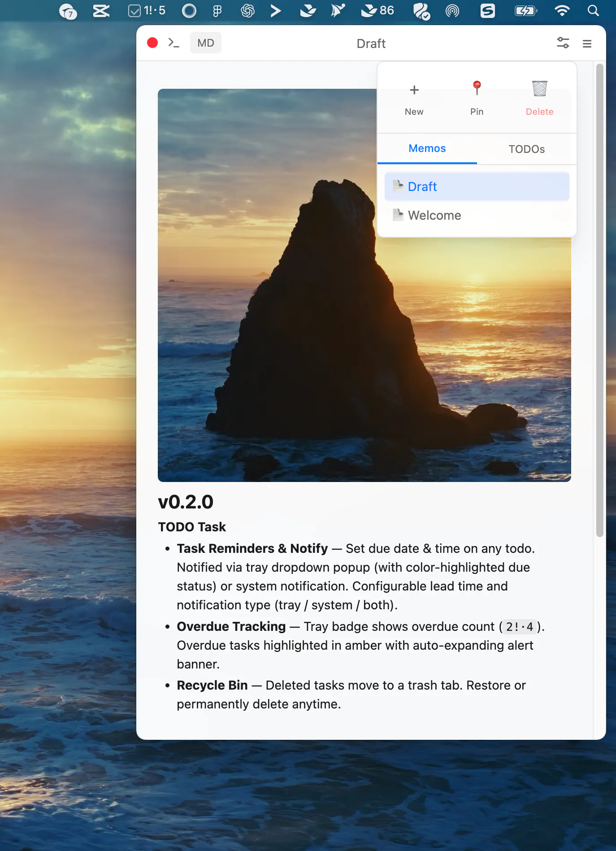Image resolution: width=616 pixels, height=851 pixels.
Task: Click the leaf with checkmark menu bar icon
Action: click(x=421, y=11)
